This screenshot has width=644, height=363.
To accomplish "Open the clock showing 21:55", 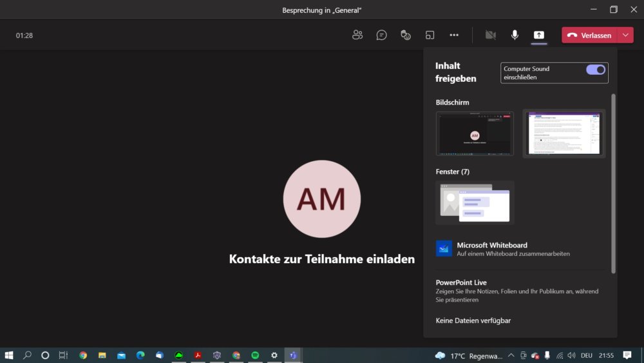I will [x=606, y=355].
